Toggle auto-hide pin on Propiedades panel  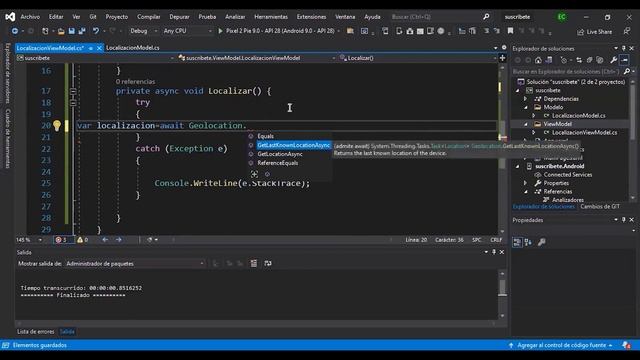624,220
